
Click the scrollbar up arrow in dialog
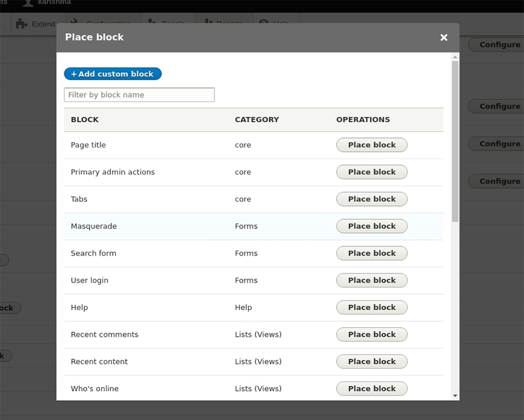coord(455,57)
